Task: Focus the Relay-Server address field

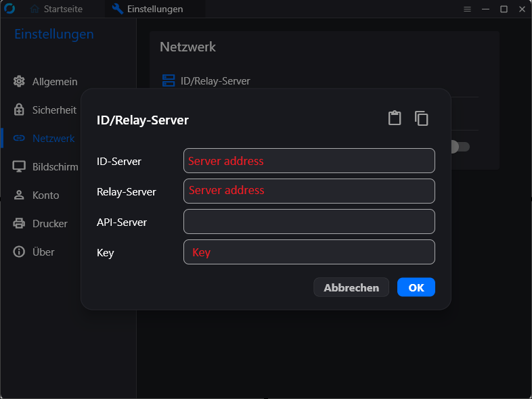Action: pos(309,191)
